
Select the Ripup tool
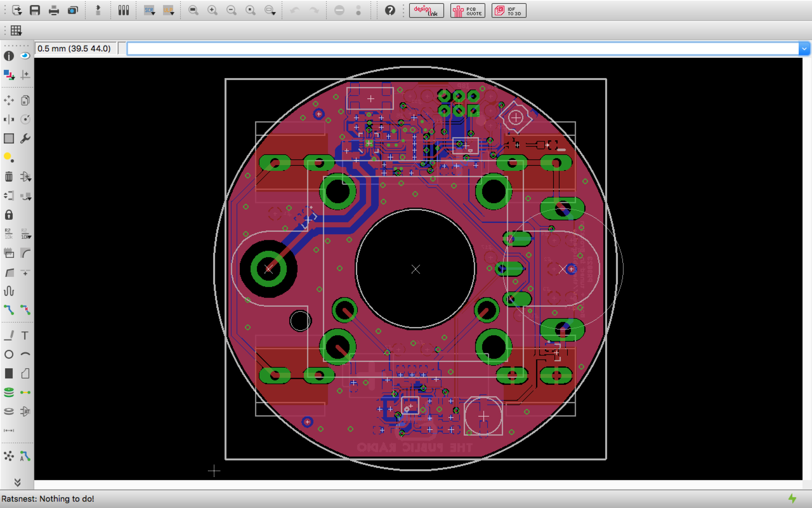pos(25,310)
